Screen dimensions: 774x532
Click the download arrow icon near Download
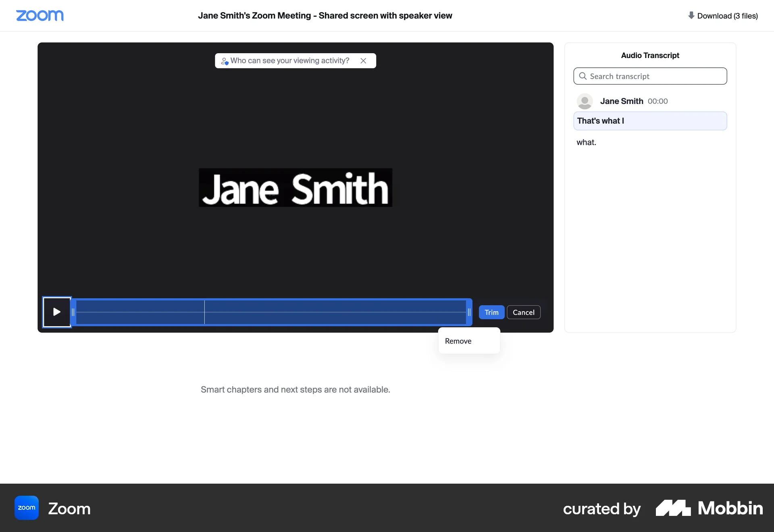point(691,15)
